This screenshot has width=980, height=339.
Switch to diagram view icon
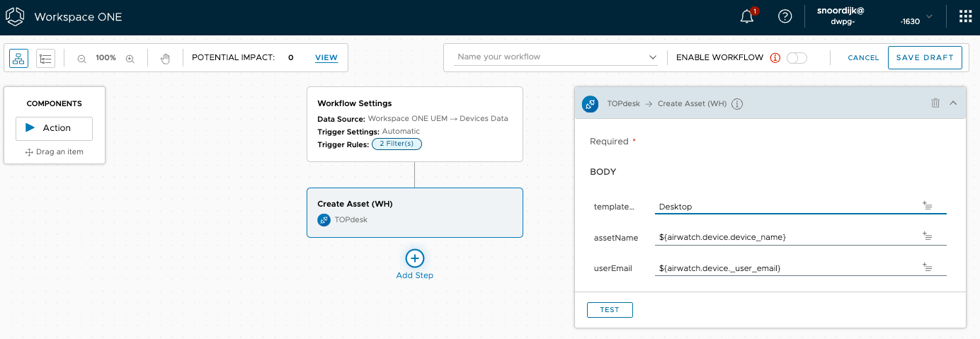coord(19,58)
